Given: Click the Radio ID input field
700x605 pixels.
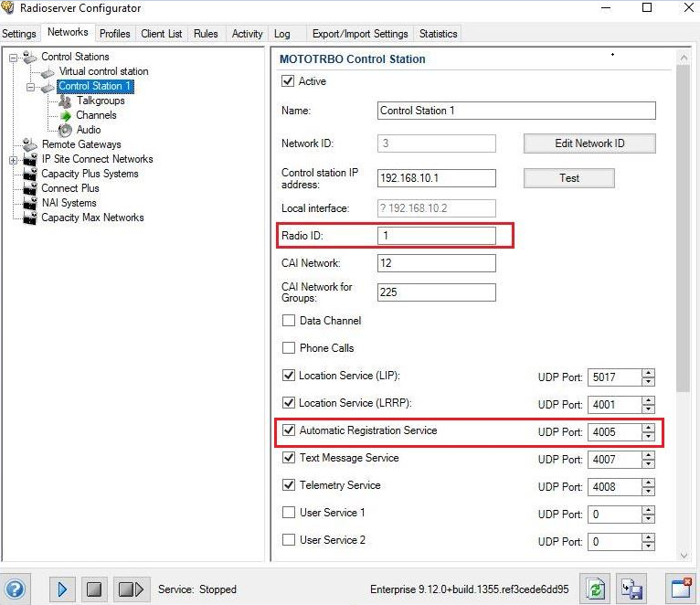Looking at the screenshot, I should point(437,236).
